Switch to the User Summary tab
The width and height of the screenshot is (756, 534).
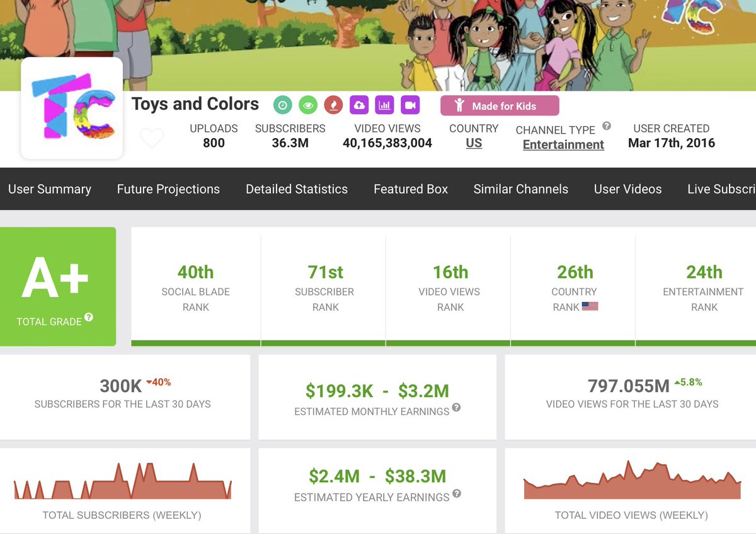pos(50,189)
